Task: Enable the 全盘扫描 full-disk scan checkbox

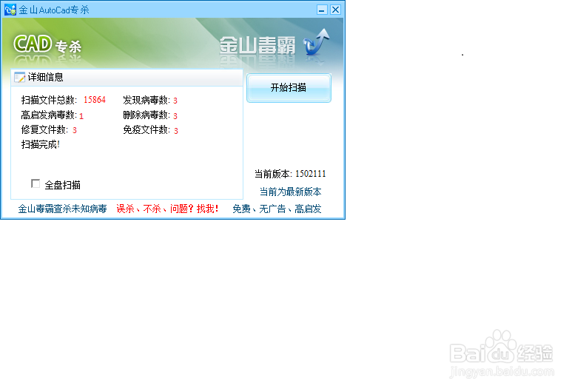Action: pos(36,184)
